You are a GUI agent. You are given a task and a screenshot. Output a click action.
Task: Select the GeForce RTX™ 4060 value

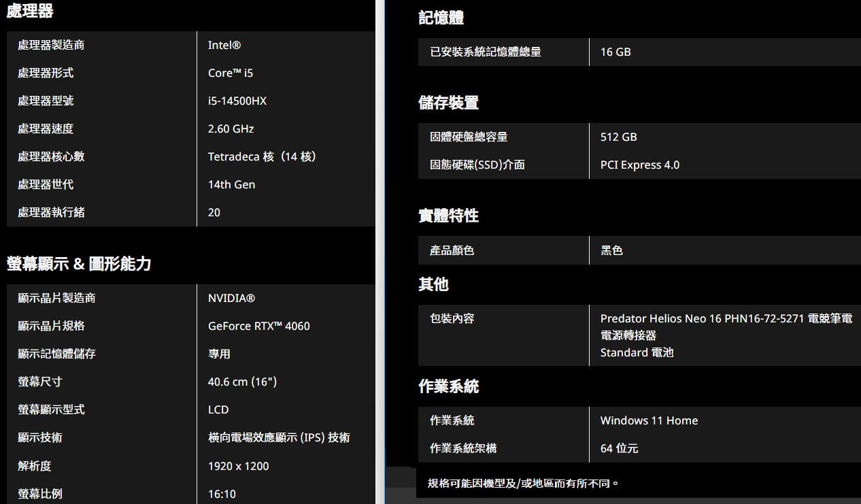259,326
